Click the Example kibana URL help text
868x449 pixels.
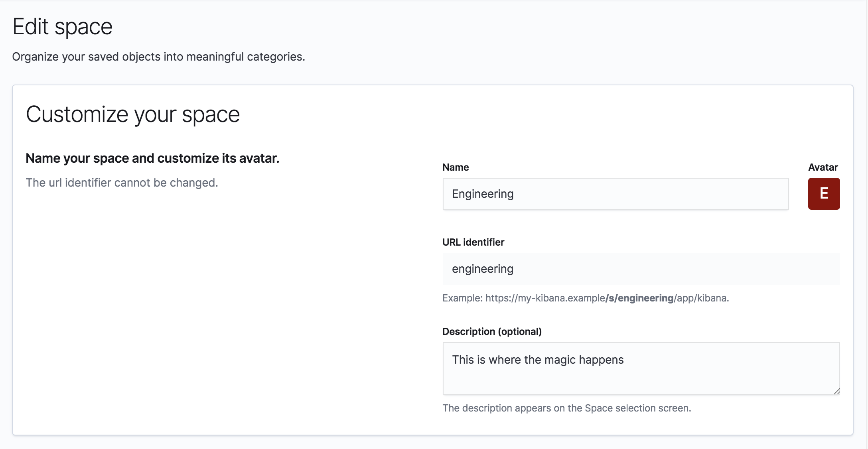[542, 298]
